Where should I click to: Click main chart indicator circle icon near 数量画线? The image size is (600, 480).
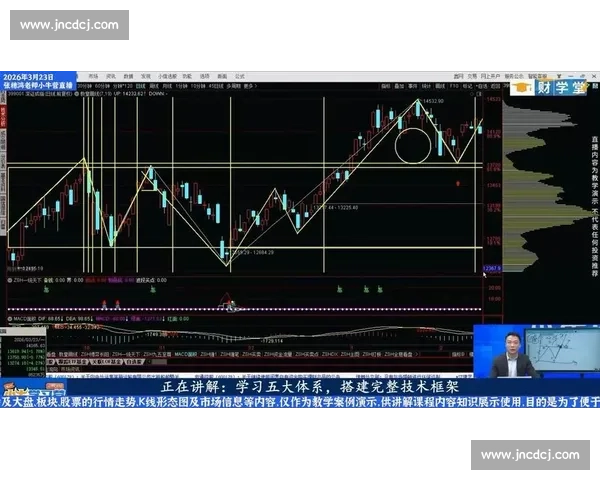click(x=77, y=94)
